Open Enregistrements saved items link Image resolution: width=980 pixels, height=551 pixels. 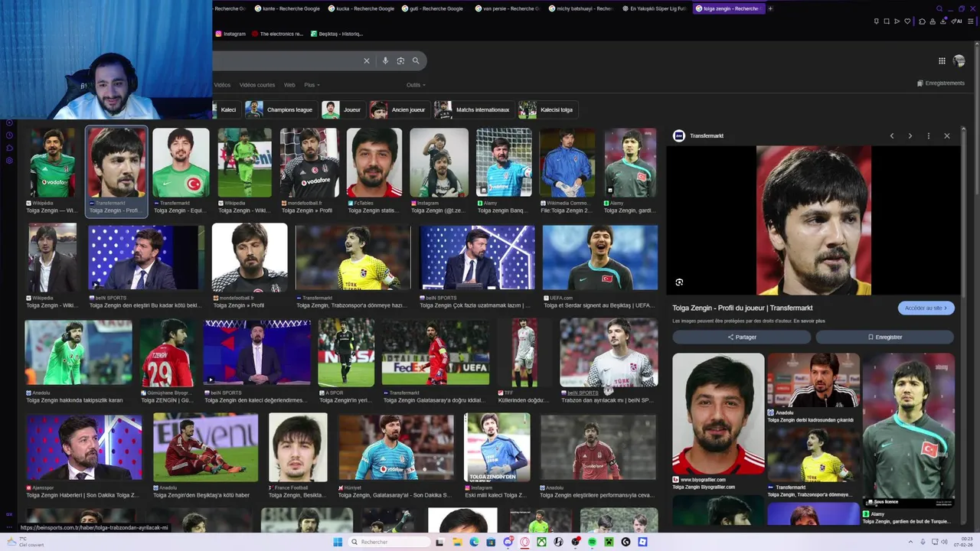(x=940, y=83)
